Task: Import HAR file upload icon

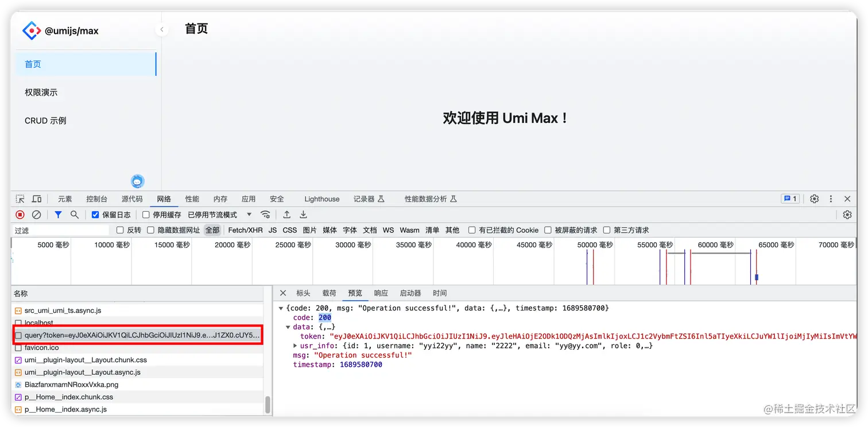Action: 286,215
